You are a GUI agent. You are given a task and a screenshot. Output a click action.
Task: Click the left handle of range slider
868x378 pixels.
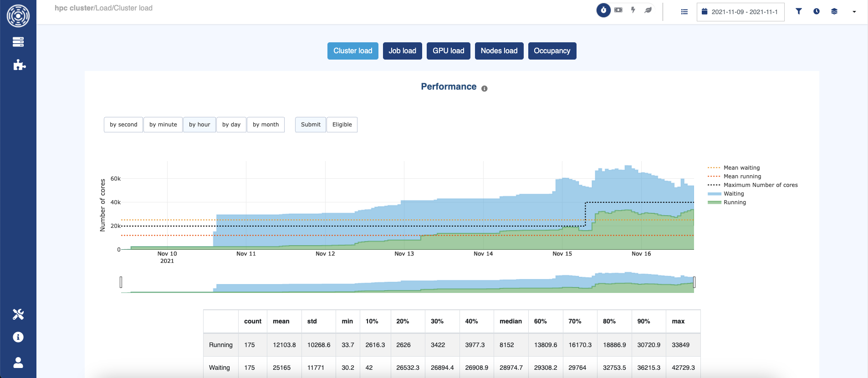[x=121, y=282]
